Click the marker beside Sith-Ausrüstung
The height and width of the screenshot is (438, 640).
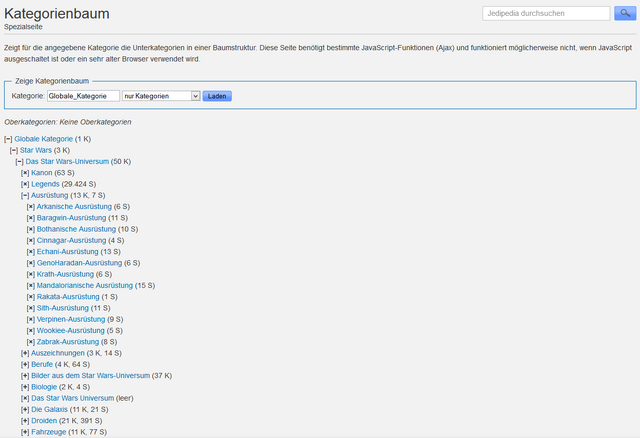(31, 308)
